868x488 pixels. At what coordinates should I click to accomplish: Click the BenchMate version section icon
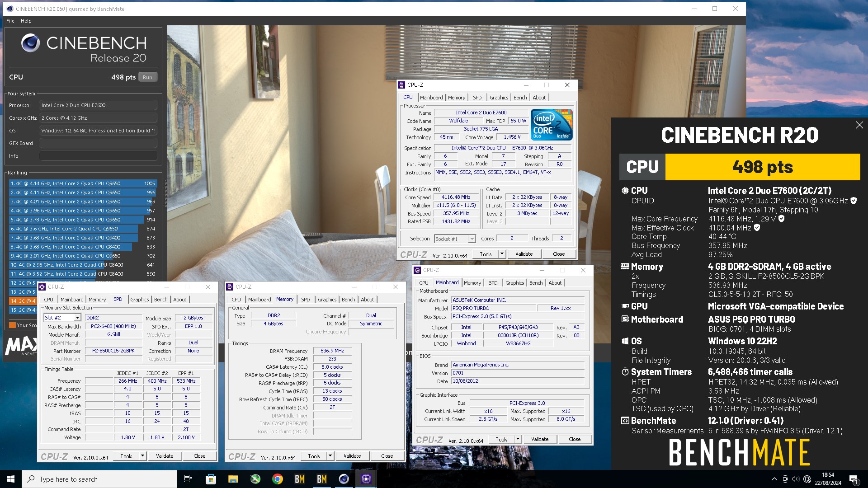[x=625, y=421]
